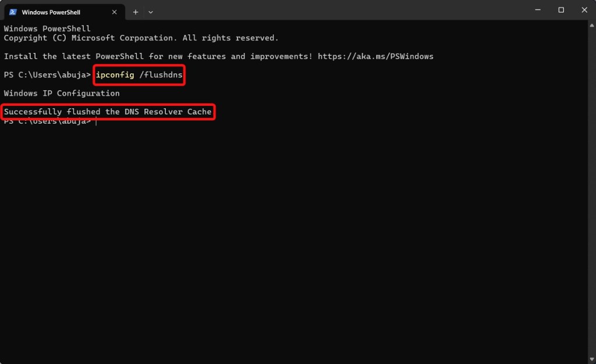Click the Copyright Microsoft Corporation line
The image size is (596, 364).
tap(141, 38)
